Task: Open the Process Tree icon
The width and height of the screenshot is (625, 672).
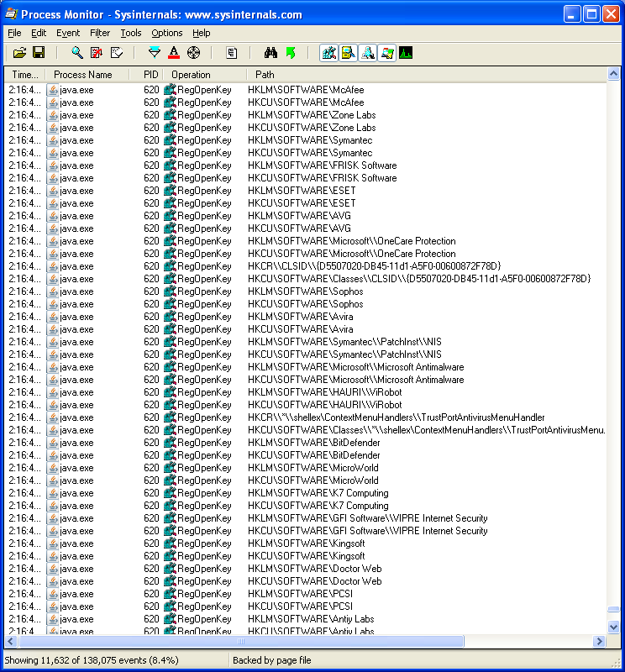Action: click(x=231, y=53)
